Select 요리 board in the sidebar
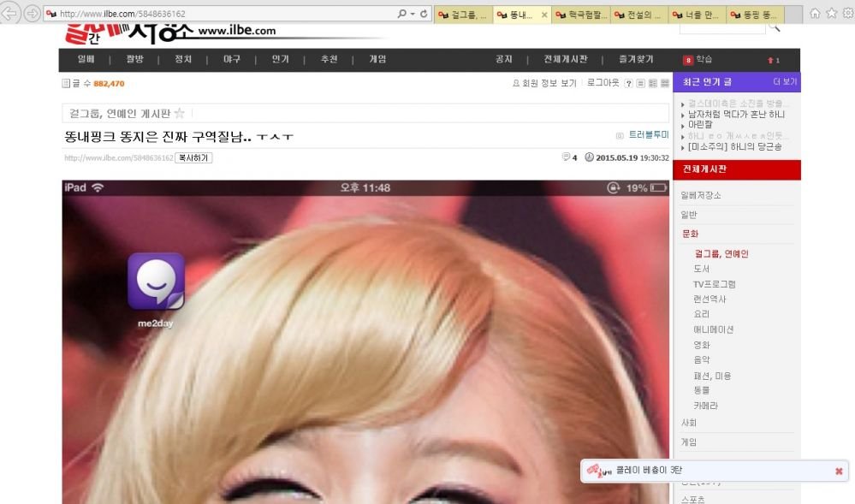 pyautogui.click(x=701, y=314)
